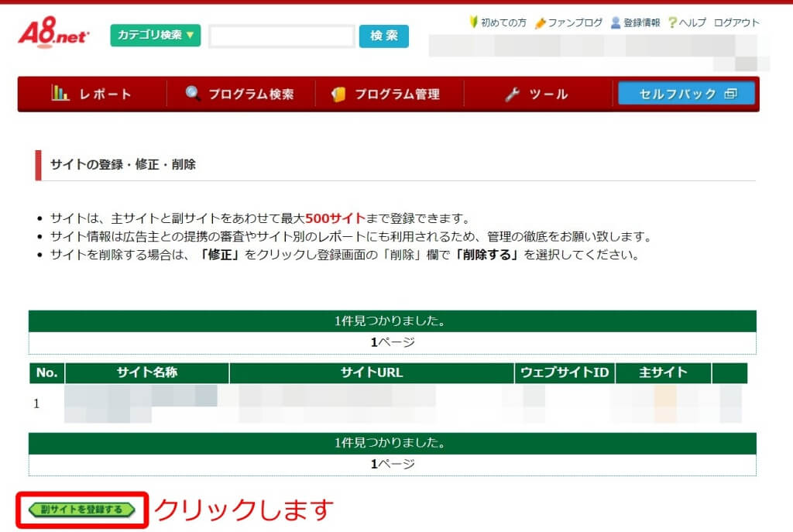
Task: Click the ツール wrench icon
Action: (x=513, y=94)
